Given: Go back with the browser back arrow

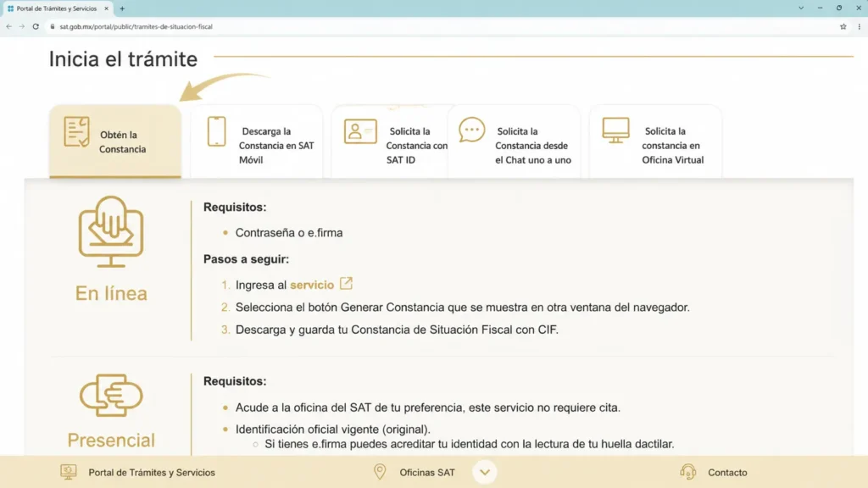Looking at the screenshot, I should tap(8, 26).
